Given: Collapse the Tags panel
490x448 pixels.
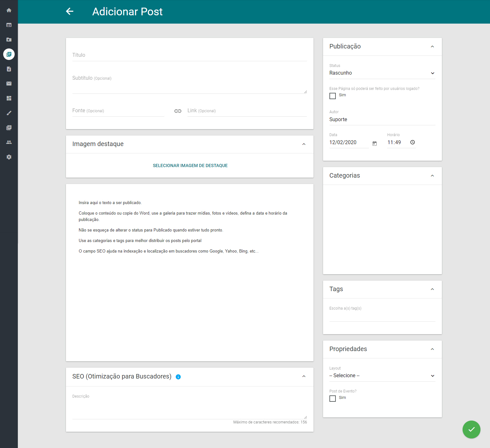Looking at the screenshot, I should tap(432, 289).
